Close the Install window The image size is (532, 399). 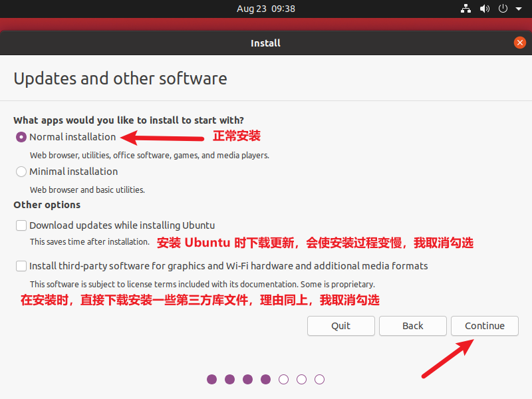pyautogui.click(x=519, y=43)
